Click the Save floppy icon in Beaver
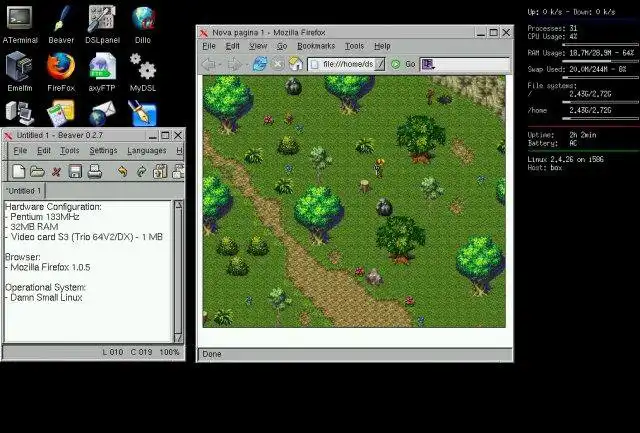Viewport: 640px width, 433px height. tap(76, 171)
